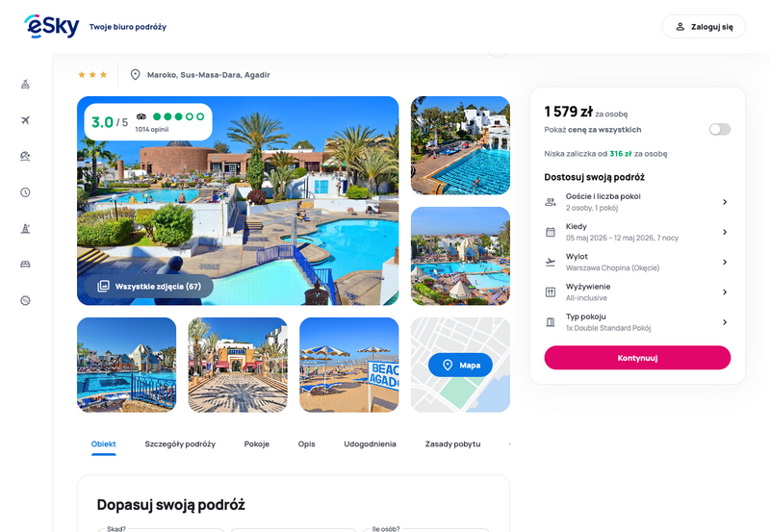Open discounts via the percent badge sidebar icon
Screen dimensions: 770x532
[x=26, y=300]
